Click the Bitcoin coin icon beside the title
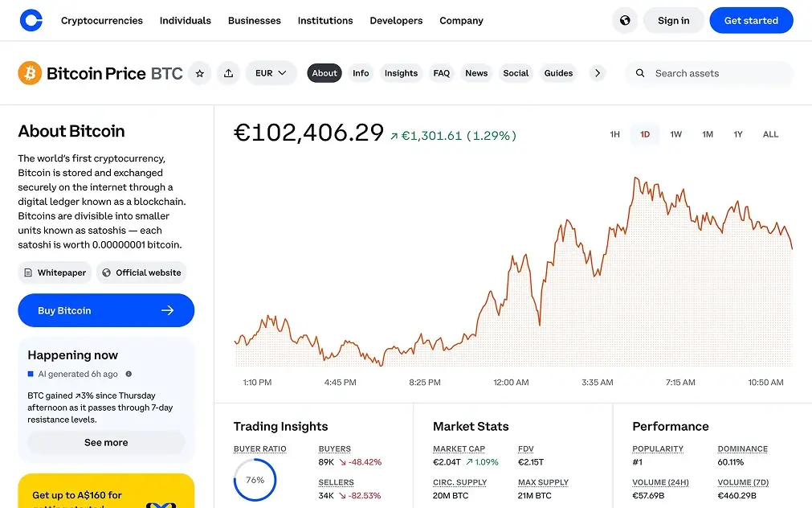The height and width of the screenshot is (508, 812). coord(30,72)
